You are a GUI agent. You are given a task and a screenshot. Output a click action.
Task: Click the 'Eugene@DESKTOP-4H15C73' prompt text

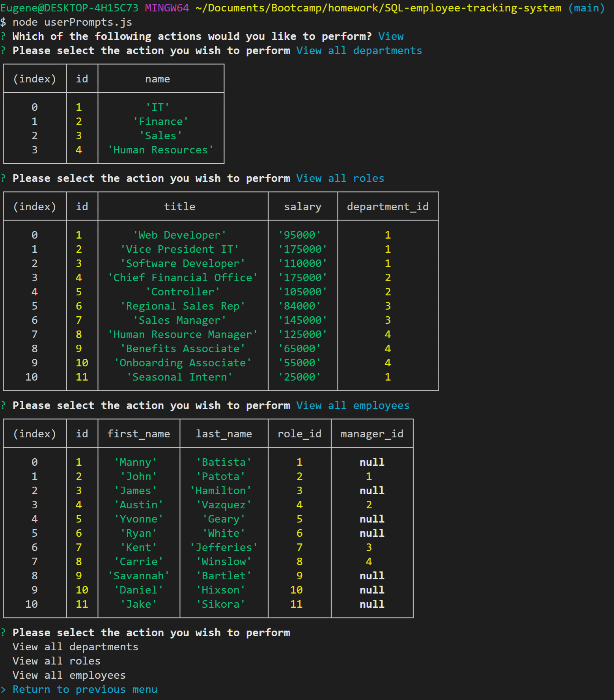tap(69, 8)
